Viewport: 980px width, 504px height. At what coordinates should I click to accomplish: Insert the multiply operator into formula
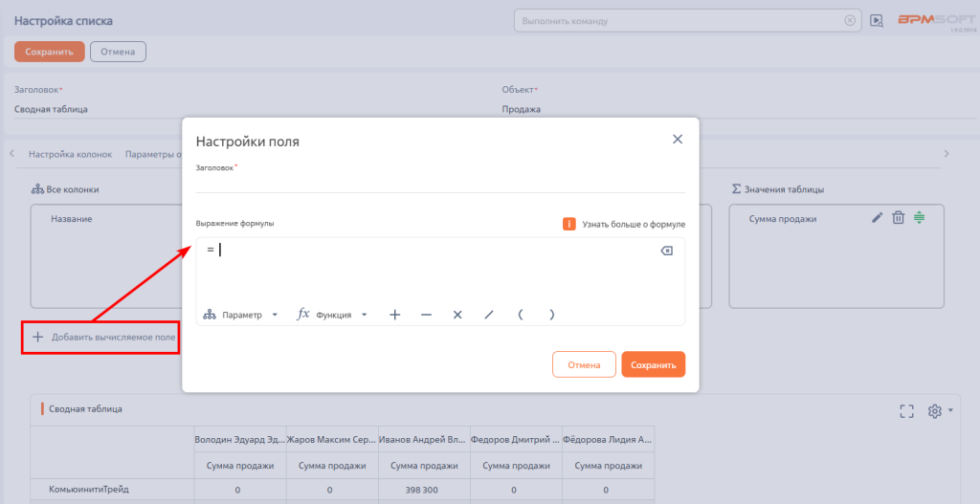click(x=457, y=315)
